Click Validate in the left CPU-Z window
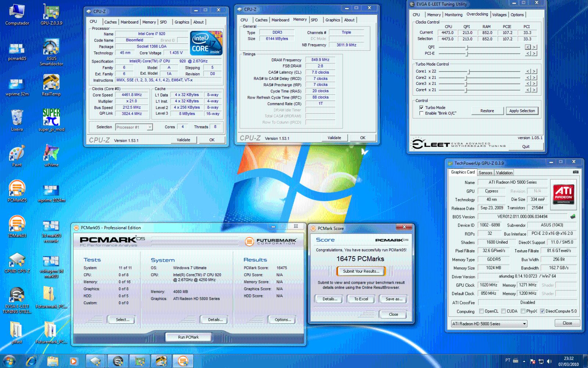The height and width of the screenshot is (368, 588). pos(183,140)
